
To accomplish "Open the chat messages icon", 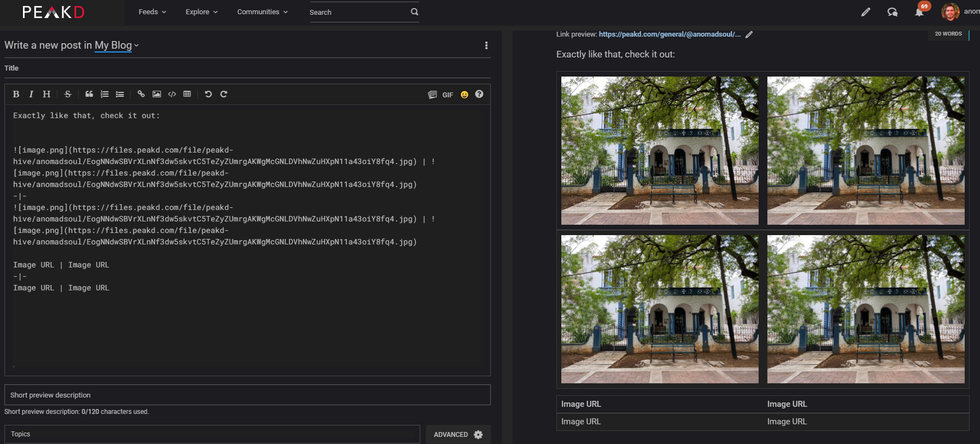I will [x=893, y=12].
